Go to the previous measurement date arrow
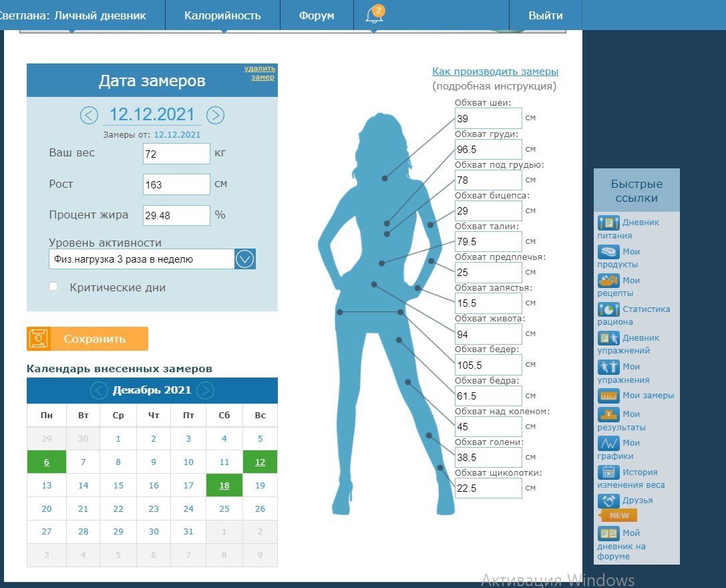This screenshot has width=726, height=588. 89,115
